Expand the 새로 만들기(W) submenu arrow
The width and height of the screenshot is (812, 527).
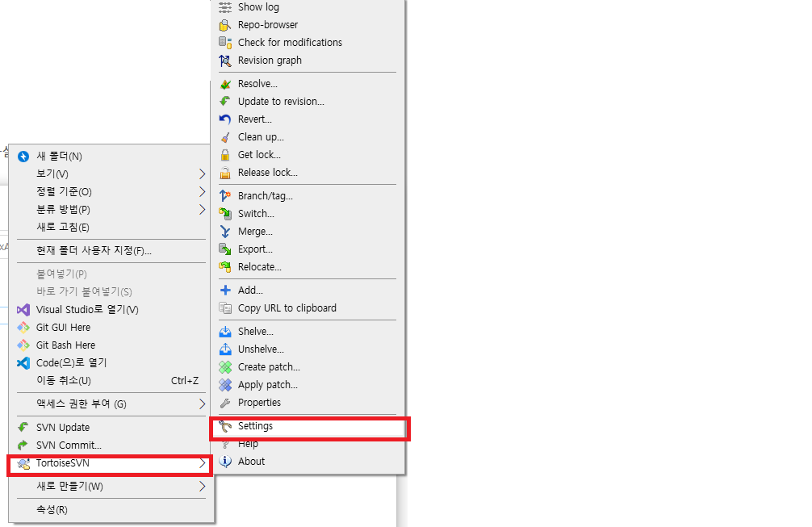[202, 486]
